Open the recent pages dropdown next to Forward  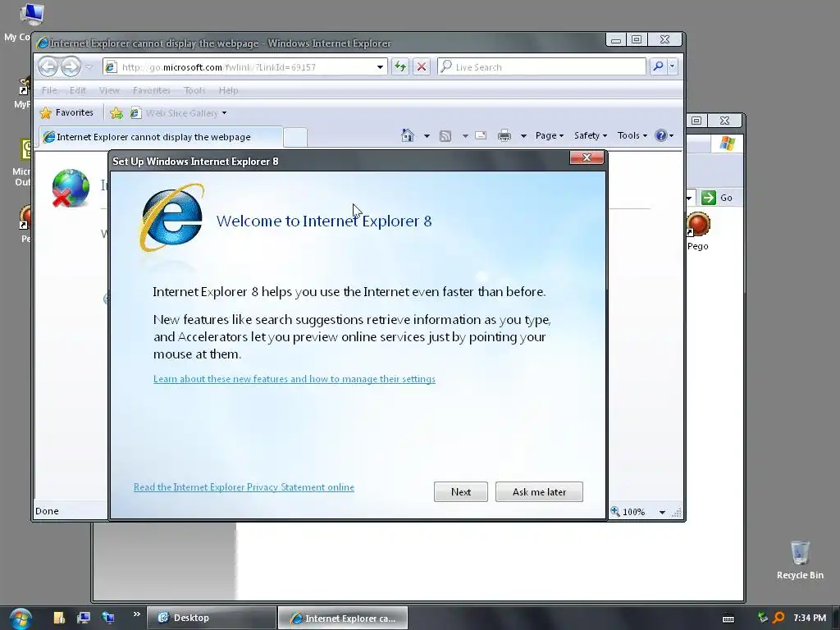point(89,67)
